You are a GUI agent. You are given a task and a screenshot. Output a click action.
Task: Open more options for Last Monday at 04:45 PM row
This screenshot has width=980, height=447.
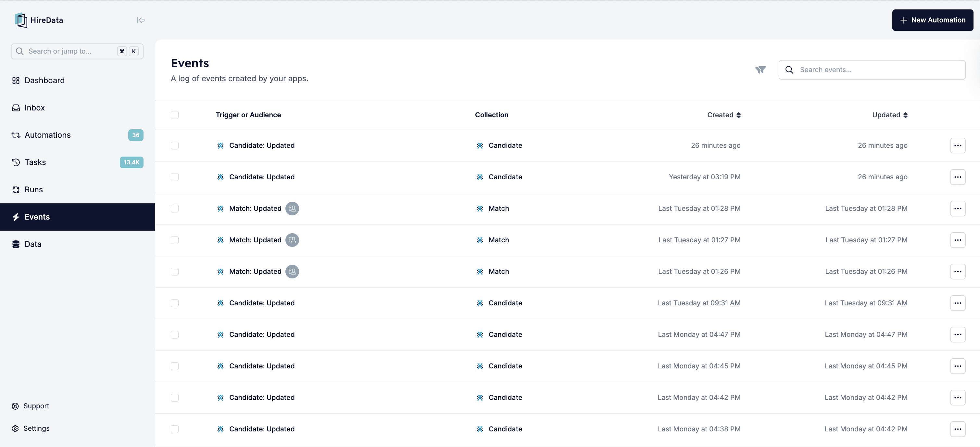958,366
